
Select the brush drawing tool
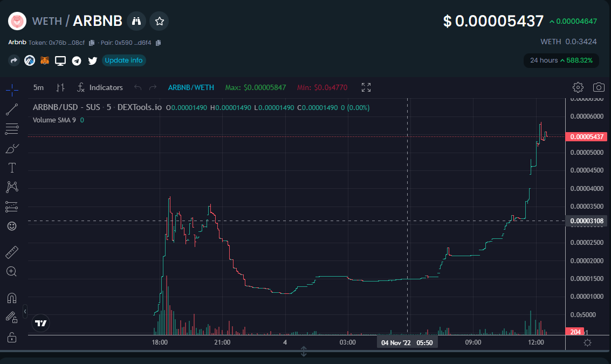[x=12, y=148]
